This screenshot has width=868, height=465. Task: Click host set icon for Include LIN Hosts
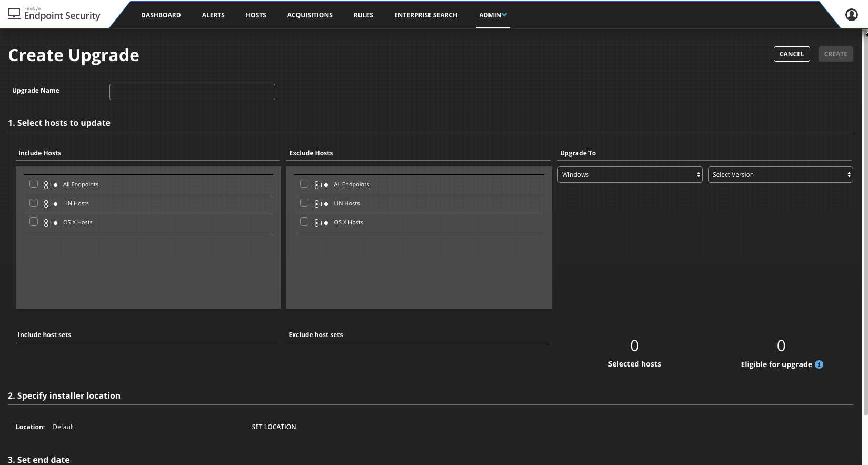[x=51, y=204]
